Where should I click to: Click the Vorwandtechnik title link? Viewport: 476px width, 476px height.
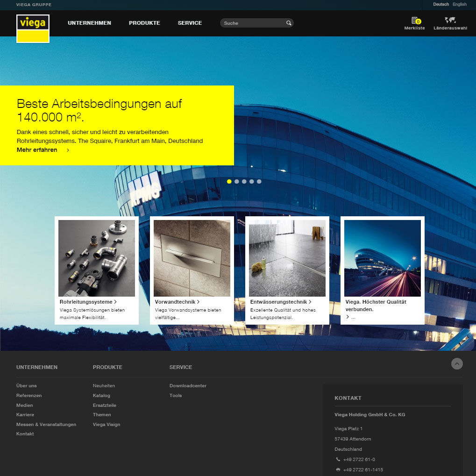[177, 302]
